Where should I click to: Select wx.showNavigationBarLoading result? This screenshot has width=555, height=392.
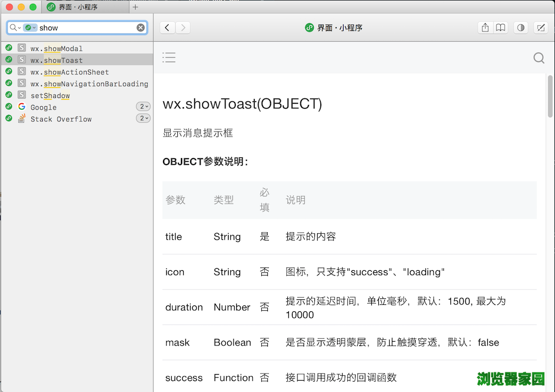pyautogui.click(x=89, y=84)
